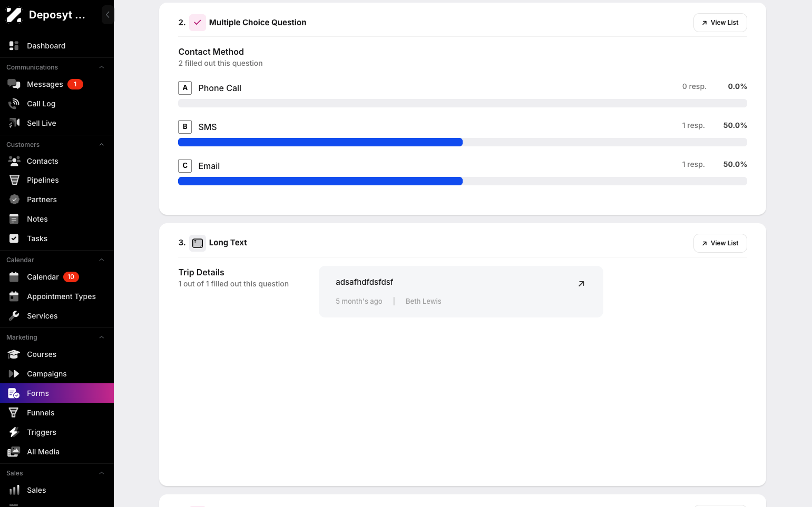This screenshot has width=812, height=507.
Task: Click the Email response progress bar
Action: click(x=463, y=181)
